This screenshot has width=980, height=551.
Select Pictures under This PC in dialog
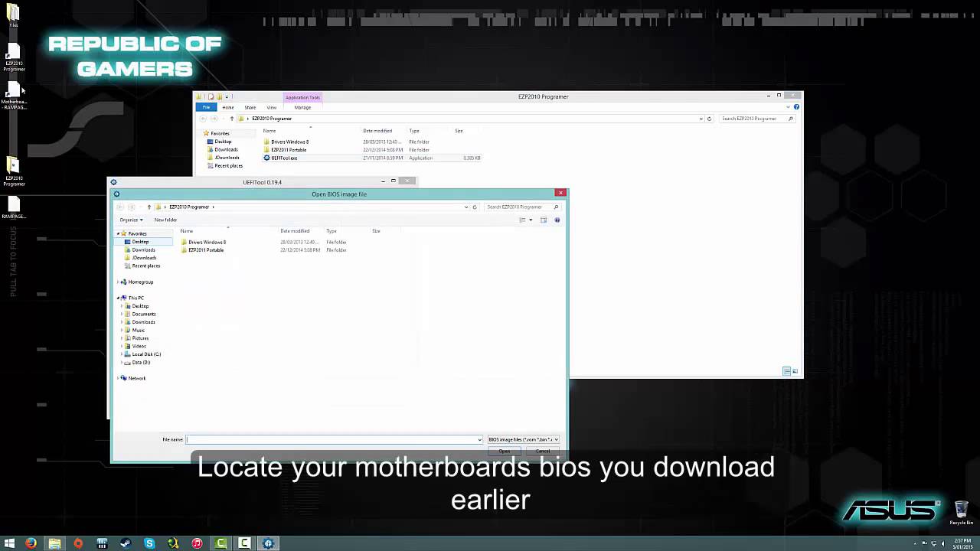click(140, 338)
